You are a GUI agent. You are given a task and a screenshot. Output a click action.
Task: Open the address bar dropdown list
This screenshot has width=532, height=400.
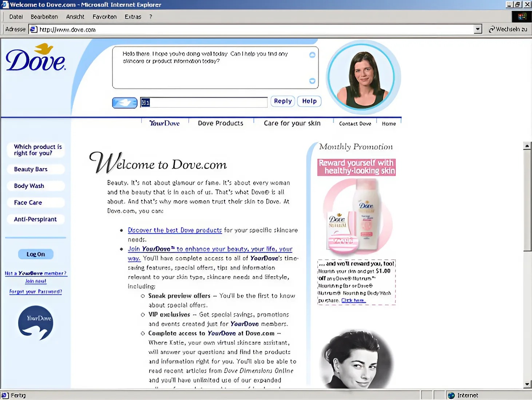478,29
